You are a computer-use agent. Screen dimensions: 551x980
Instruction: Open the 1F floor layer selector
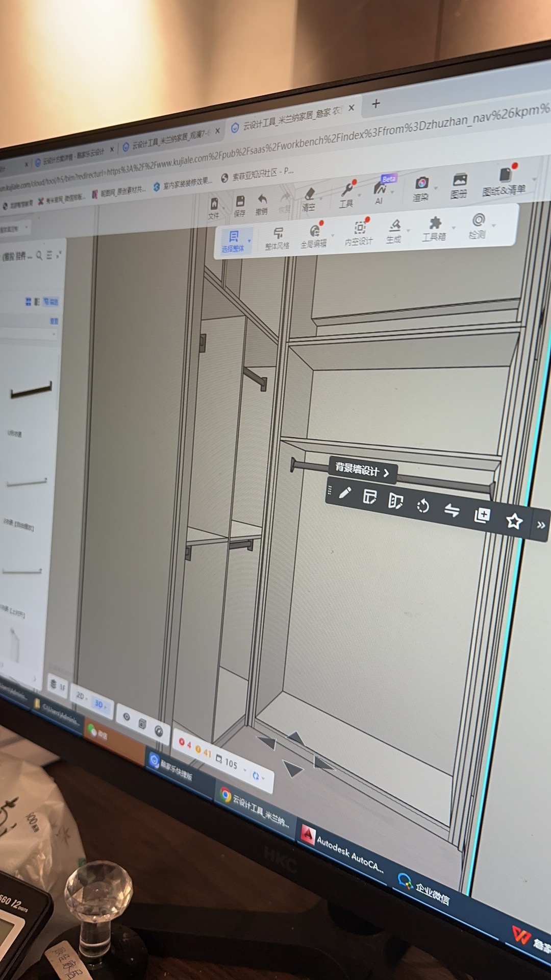point(57,685)
